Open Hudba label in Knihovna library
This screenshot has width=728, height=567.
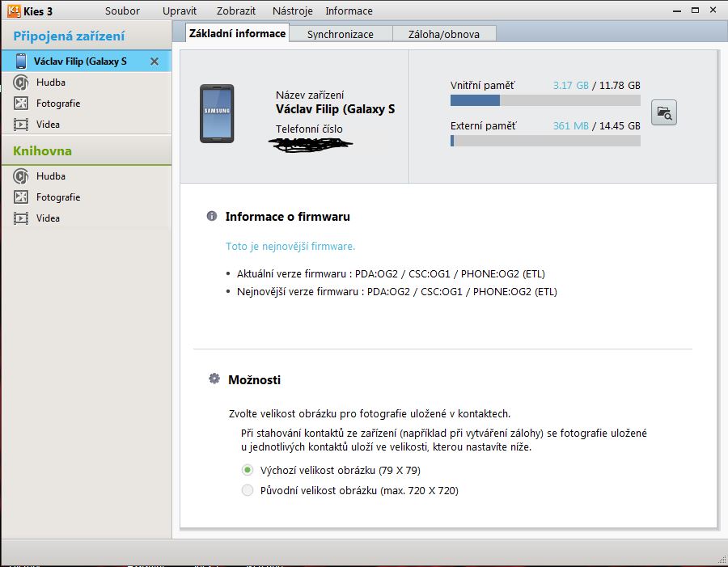tap(51, 176)
